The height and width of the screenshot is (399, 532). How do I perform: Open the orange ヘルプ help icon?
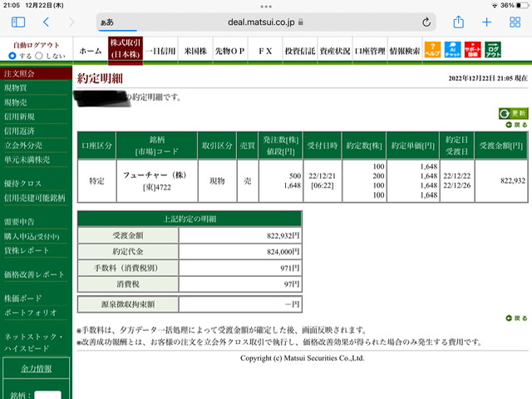click(x=432, y=50)
